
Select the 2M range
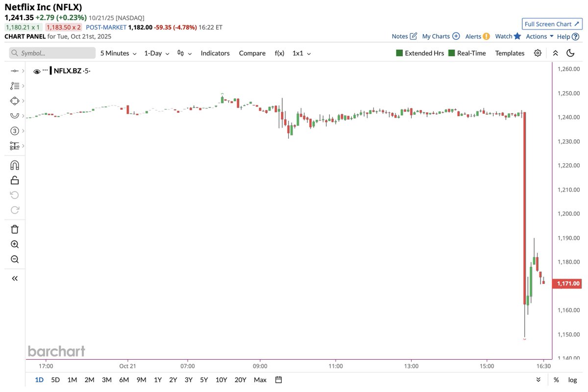[89, 380]
